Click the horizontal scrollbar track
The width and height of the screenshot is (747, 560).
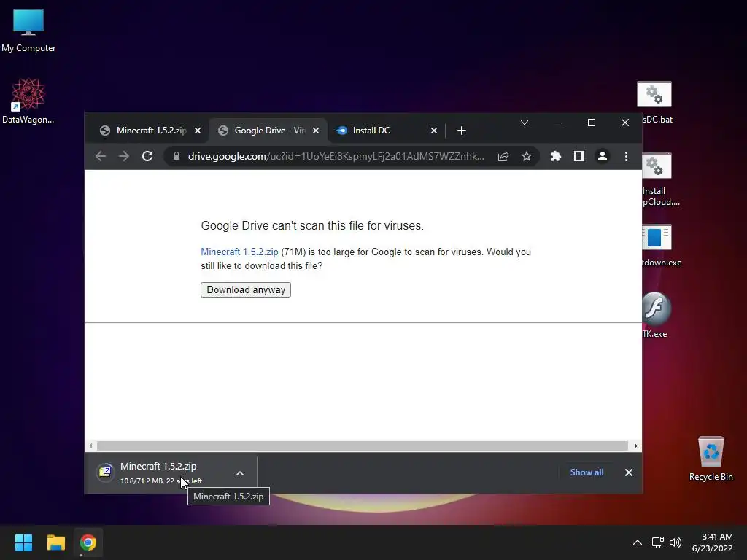[x=363, y=446]
